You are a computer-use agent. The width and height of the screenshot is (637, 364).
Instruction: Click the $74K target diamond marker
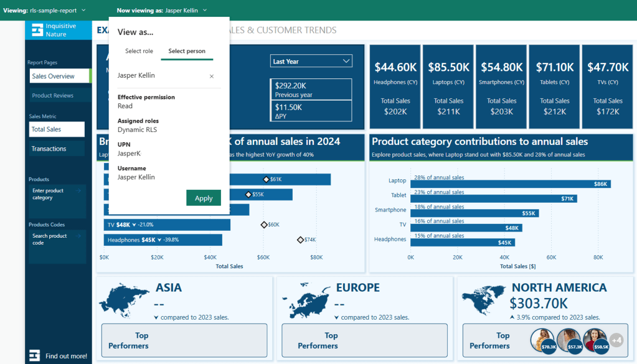300,240
